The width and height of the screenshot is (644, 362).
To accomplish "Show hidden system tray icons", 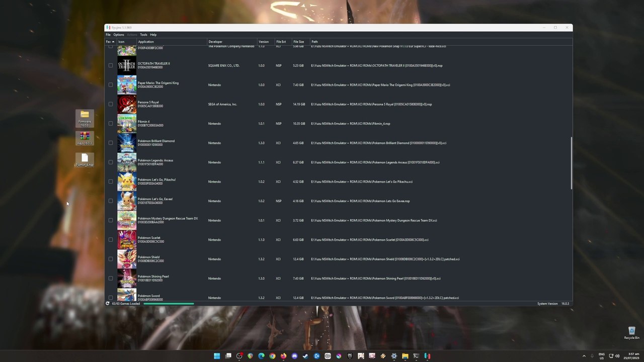I will click(x=584, y=356).
